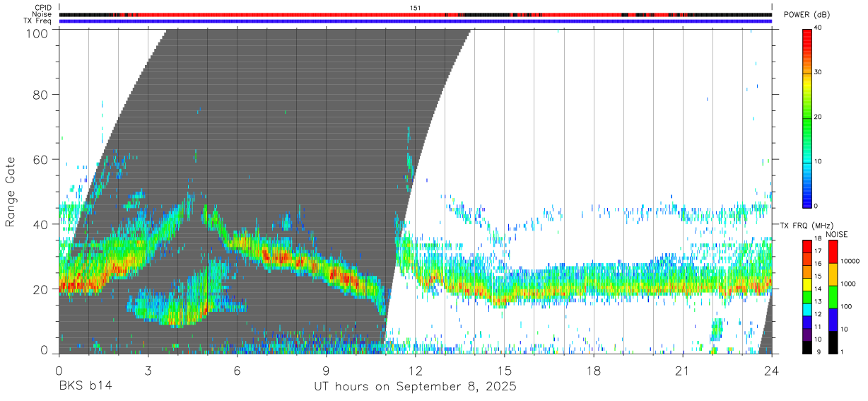Click the 15 hour tick on UT axis
The width and height of the screenshot is (868, 401).
[505, 370]
